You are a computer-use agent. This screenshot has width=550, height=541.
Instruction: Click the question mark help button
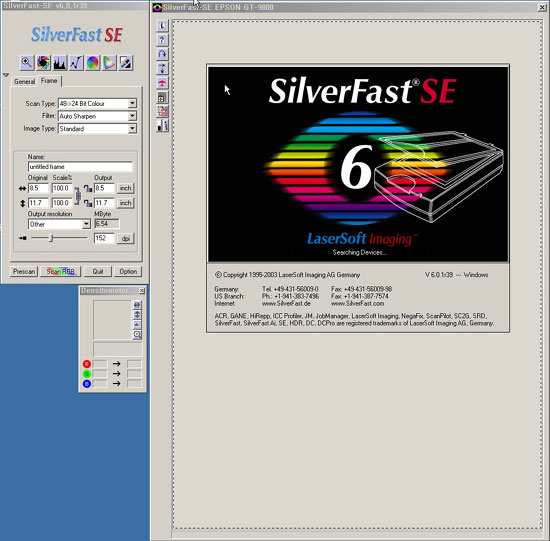click(x=162, y=40)
